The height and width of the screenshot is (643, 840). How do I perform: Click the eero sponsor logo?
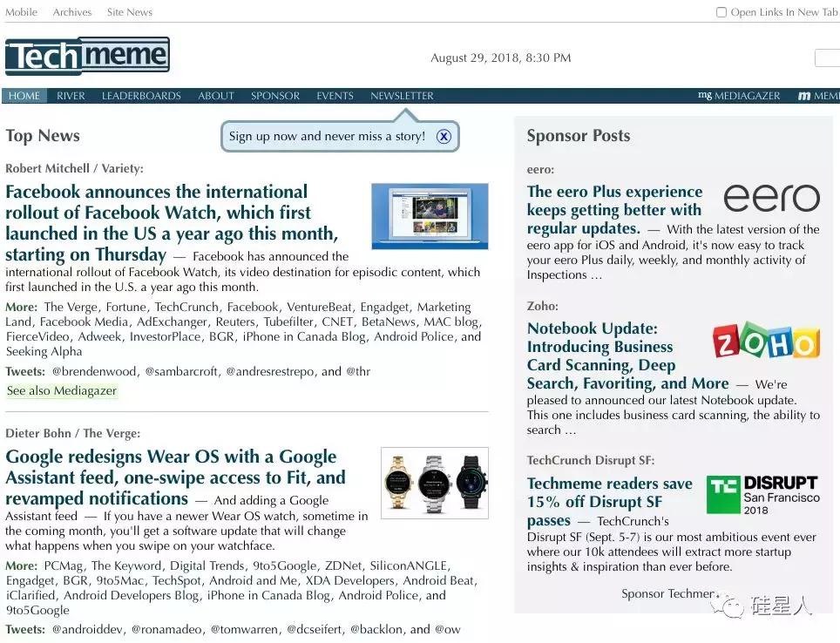click(x=771, y=198)
